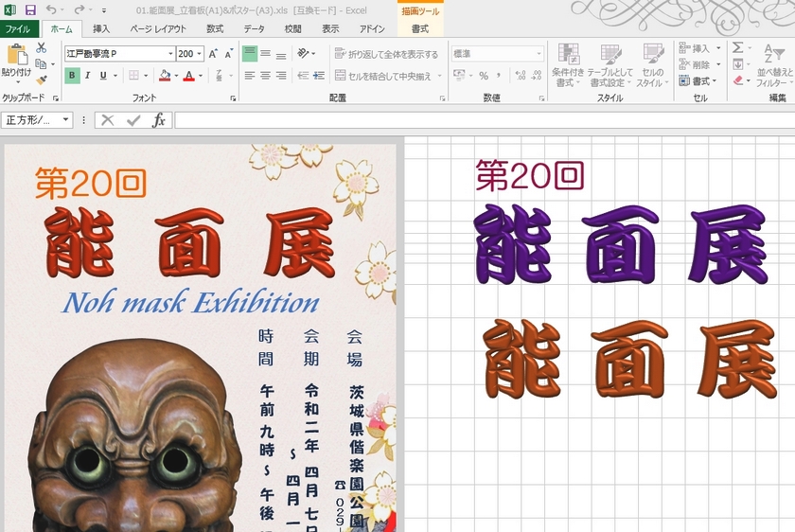Click the Font Color A icon
The height and width of the screenshot is (532, 795).
[189, 76]
